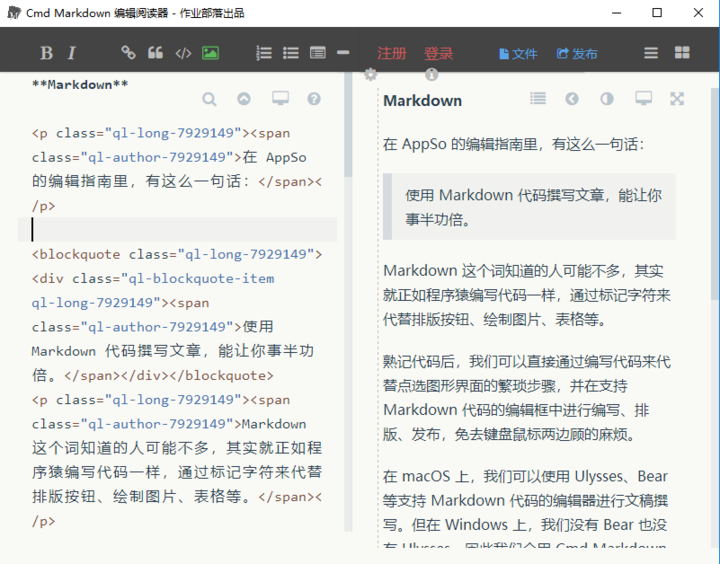This screenshot has height=564, width=720.
Task: Insert a code block using the </> icon
Action: click(x=183, y=53)
